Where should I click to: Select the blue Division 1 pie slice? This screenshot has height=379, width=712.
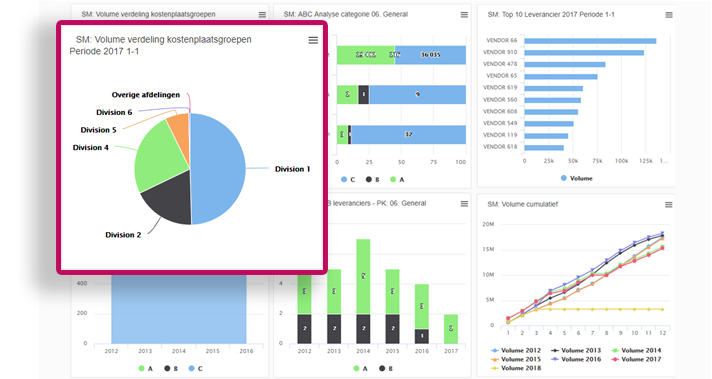218,169
